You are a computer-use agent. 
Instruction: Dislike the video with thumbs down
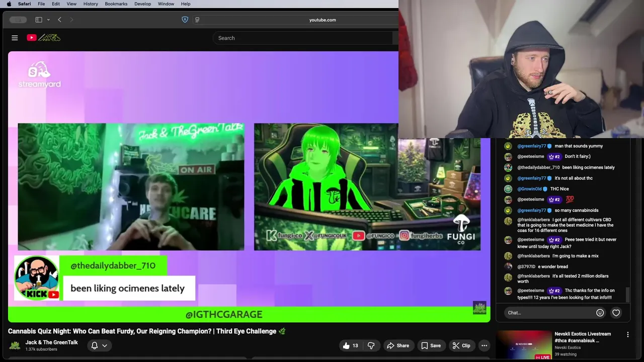point(371,345)
